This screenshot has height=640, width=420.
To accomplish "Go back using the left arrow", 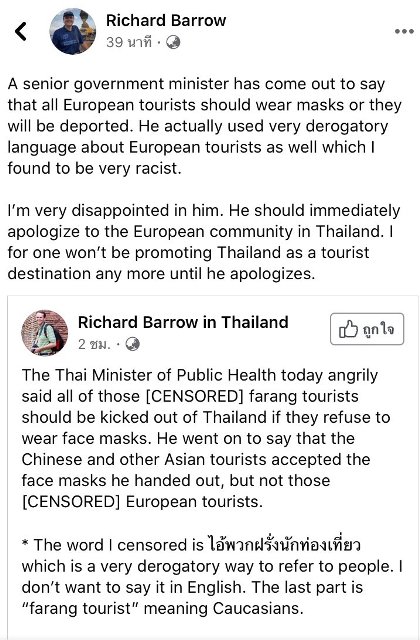I will pyautogui.click(x=21, y=31).
